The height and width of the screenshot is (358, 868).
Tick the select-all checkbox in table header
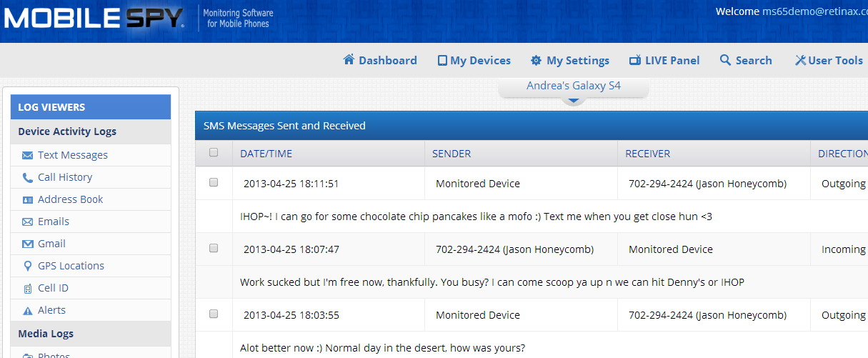214,152
